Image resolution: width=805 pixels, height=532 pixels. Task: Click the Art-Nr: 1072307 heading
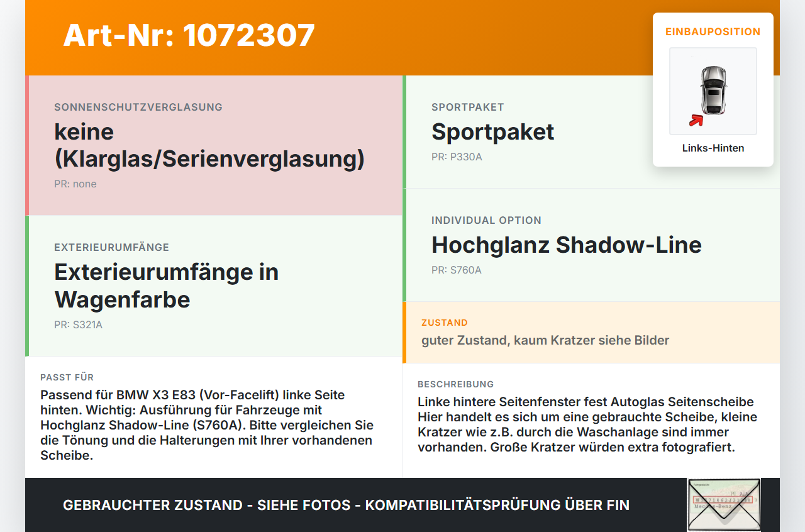189,35
